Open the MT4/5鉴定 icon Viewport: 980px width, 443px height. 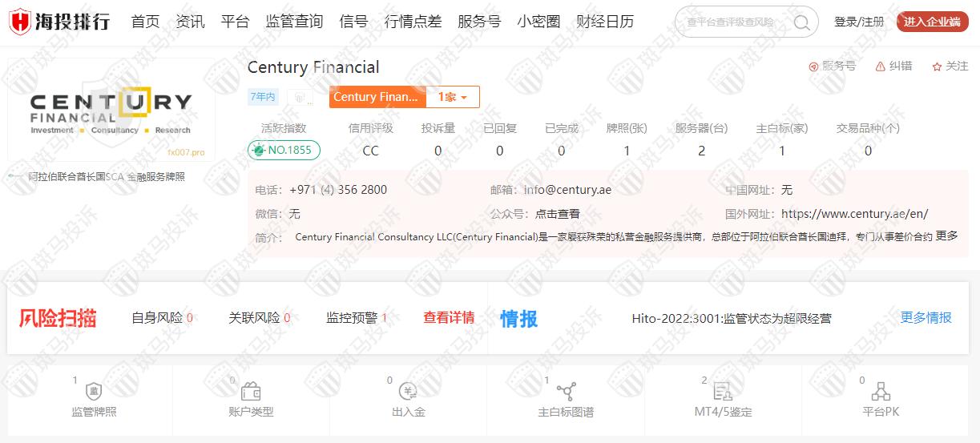pyautogui.click(x=723, y=393)
